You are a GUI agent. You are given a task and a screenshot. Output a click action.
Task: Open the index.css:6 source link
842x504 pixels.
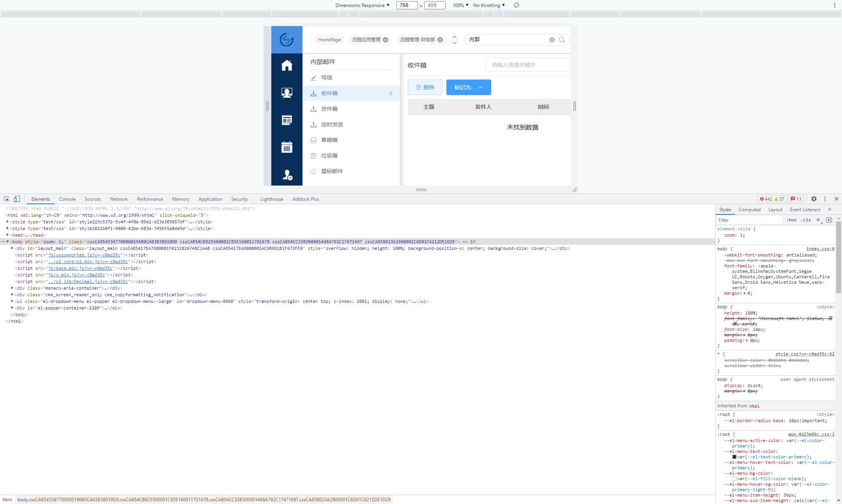[x=820, y=249]
